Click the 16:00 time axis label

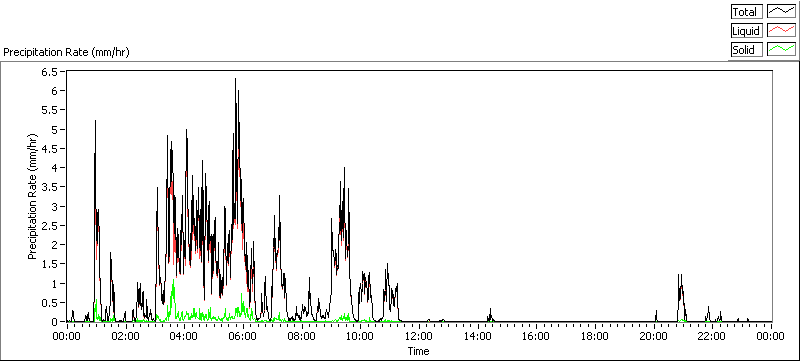(537, 336)
